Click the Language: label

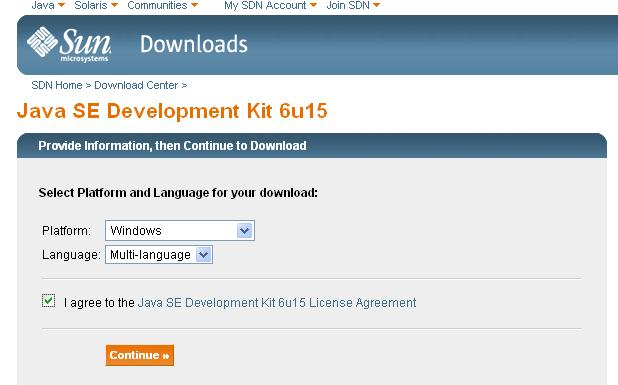[x=71, y=255]
